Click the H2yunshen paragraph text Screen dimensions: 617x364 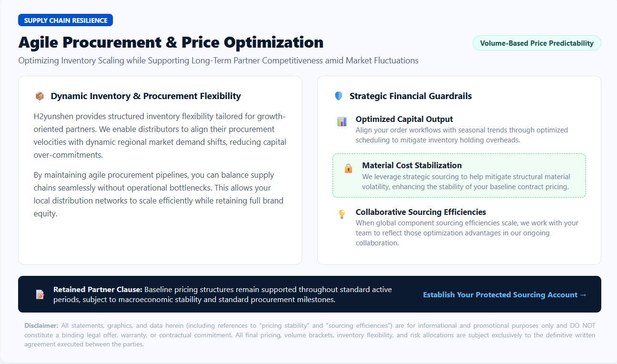(x=160, y=136)
